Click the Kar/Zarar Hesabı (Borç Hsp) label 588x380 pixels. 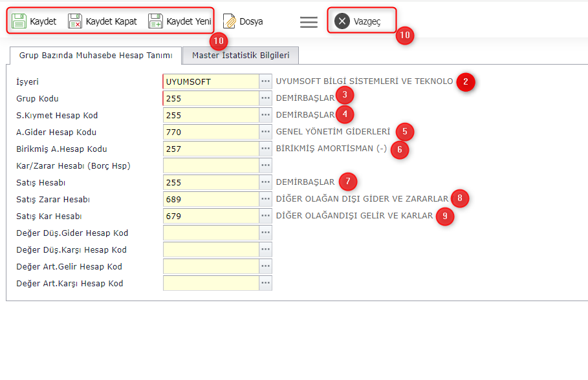point(73,166)
